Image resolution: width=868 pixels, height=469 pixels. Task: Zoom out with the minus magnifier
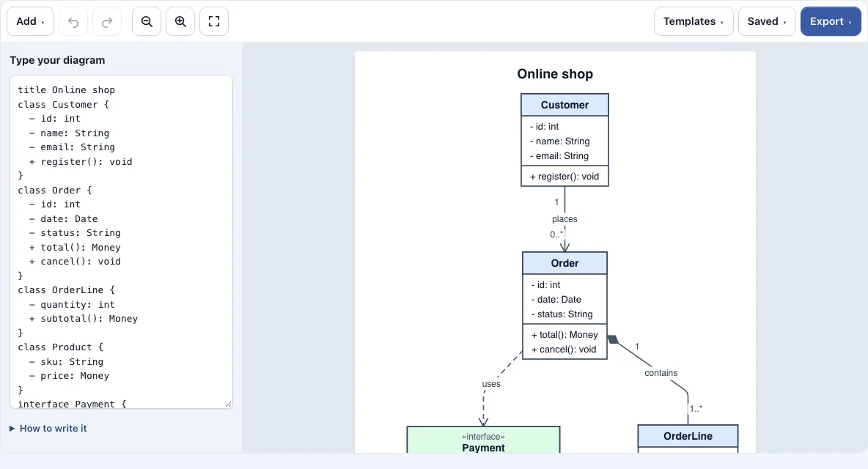pyautogui.click(x=147, y=21)
